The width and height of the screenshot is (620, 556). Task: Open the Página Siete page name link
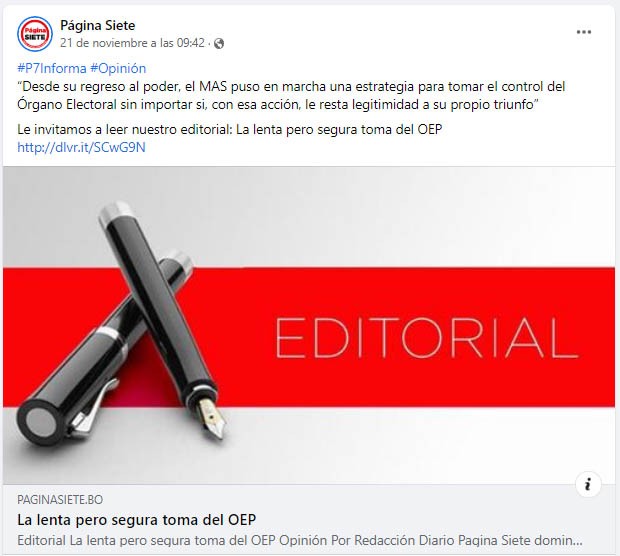(x=98, y=25)
